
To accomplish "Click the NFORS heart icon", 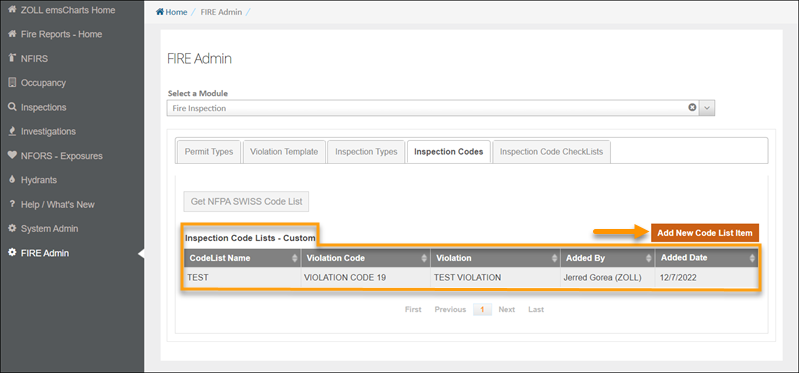I will point(13,155).
